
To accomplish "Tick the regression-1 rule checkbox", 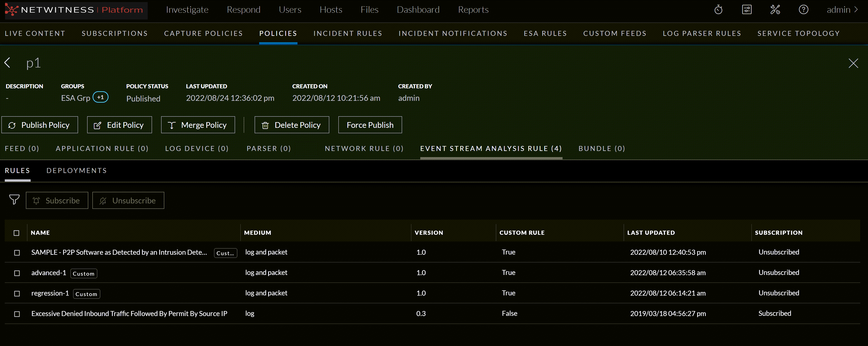I will pos(17,294).
